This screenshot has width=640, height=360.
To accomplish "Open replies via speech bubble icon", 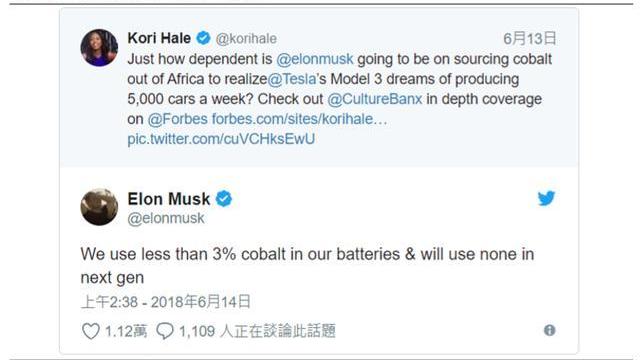I will click(x=165, y=331).
